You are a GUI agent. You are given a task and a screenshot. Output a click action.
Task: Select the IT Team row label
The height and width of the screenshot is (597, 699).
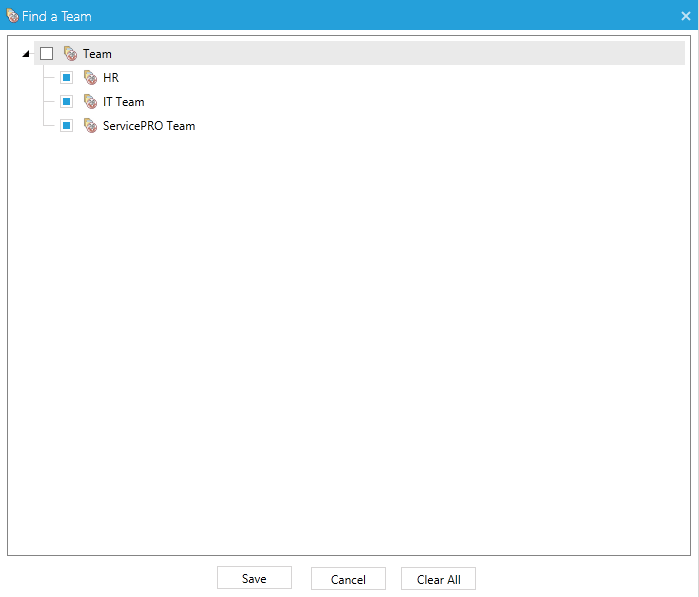124,102
